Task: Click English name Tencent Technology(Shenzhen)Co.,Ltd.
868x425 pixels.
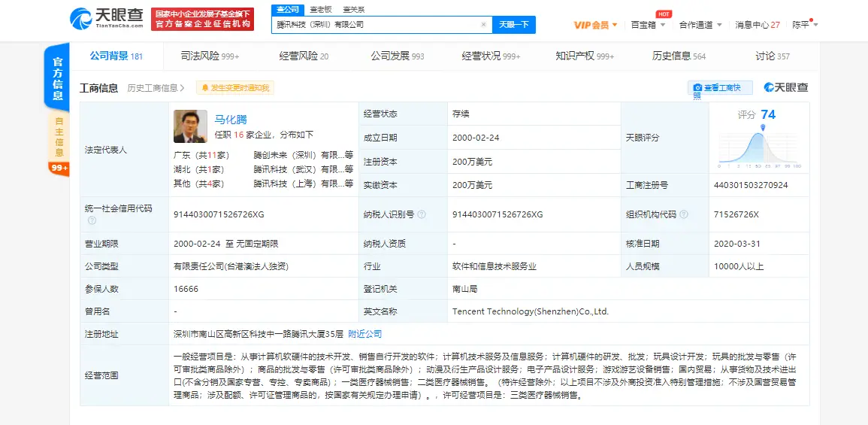Action: (531, 311)
